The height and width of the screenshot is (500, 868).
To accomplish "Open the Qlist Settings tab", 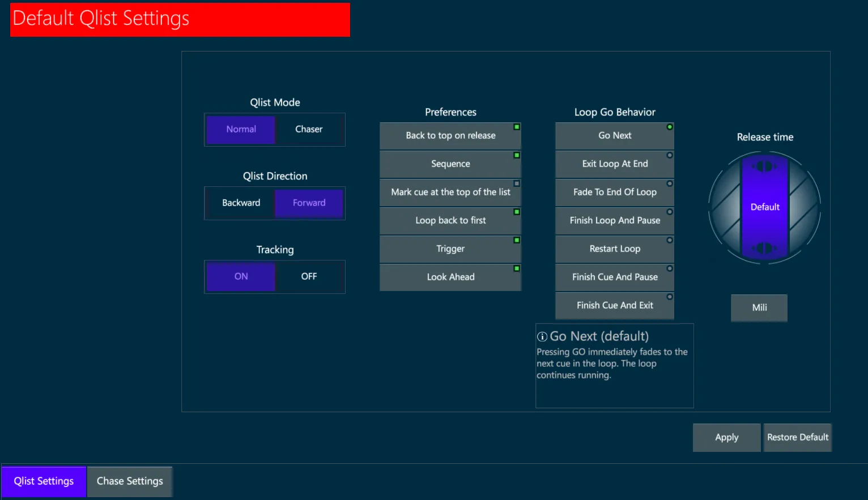I will (44, 481).
